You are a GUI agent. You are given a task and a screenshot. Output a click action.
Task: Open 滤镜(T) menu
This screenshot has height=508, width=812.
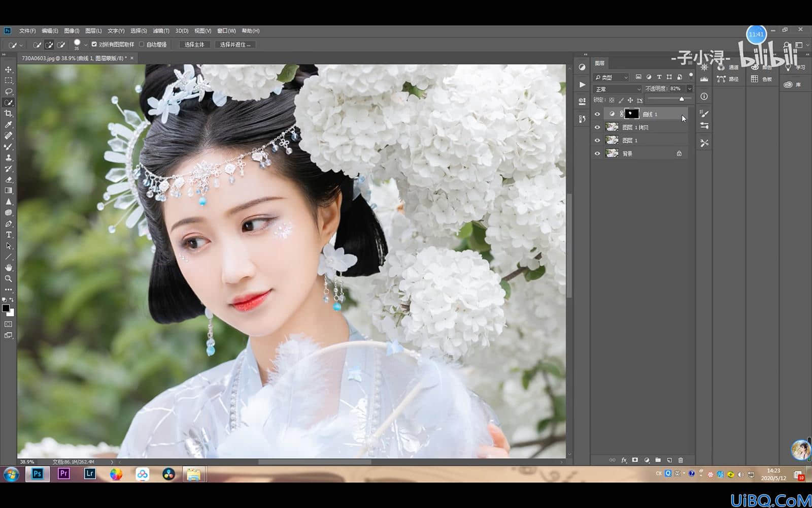tap(161, 31)
